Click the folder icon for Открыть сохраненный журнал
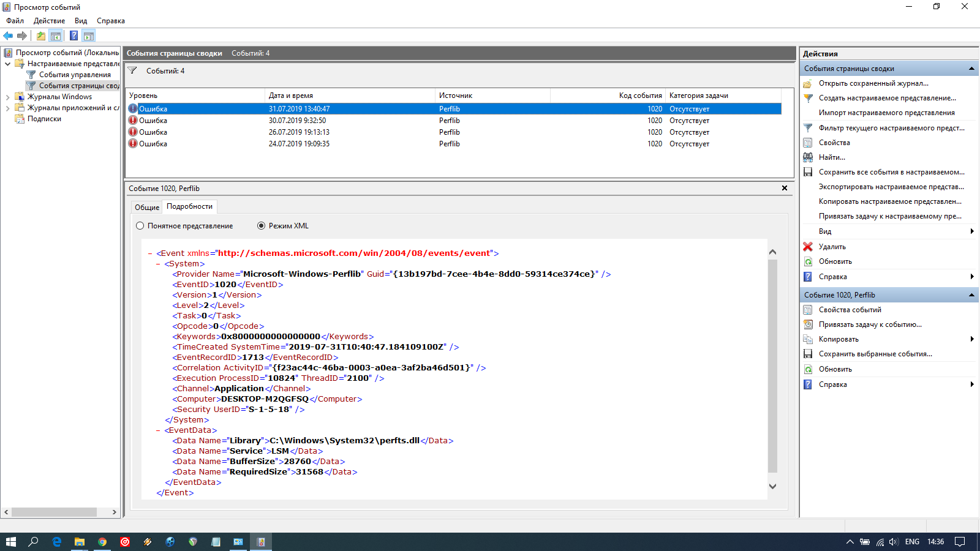This screenshot has width=980, height=551. point(808,83)
